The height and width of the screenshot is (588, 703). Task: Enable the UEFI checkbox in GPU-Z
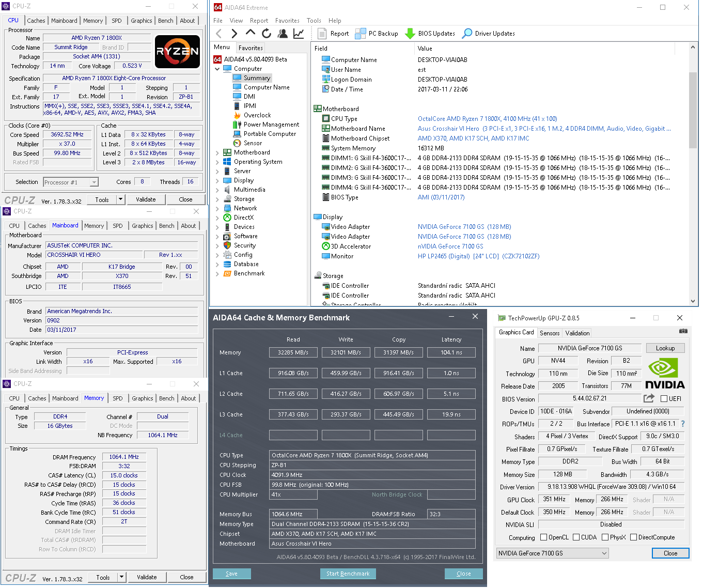tap(664, 398)
